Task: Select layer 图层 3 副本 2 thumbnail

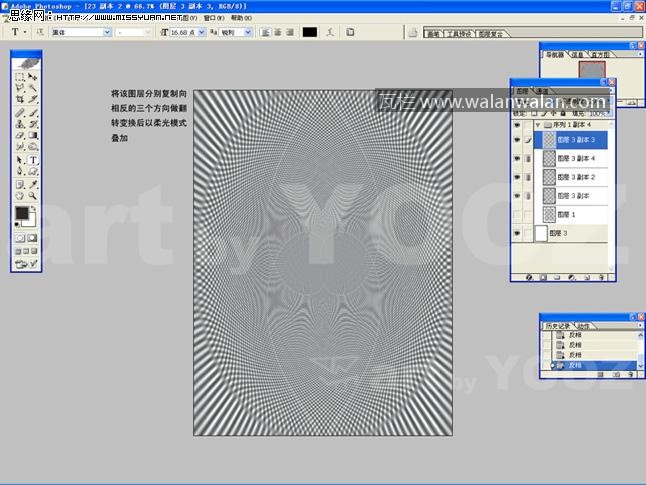Action: 548,177
